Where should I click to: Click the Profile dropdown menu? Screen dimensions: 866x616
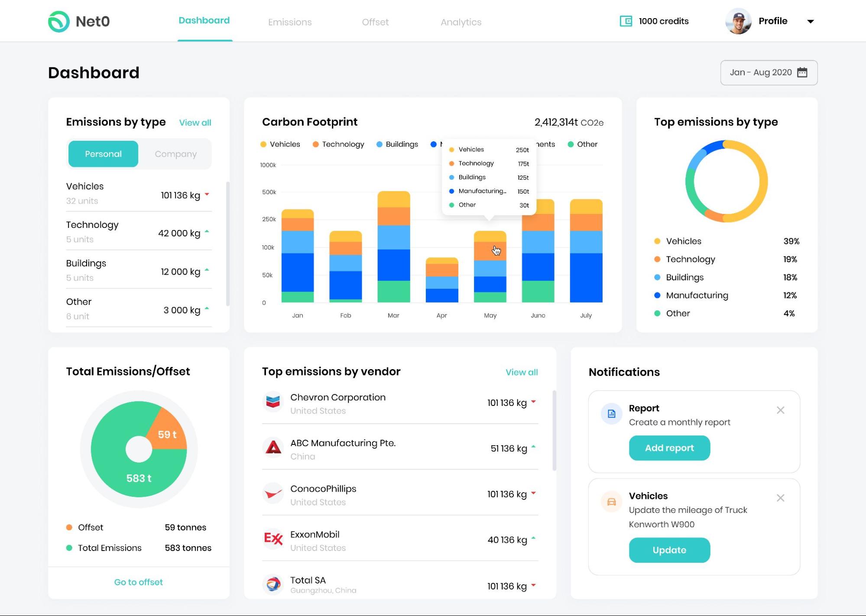[x=810, y=21]
